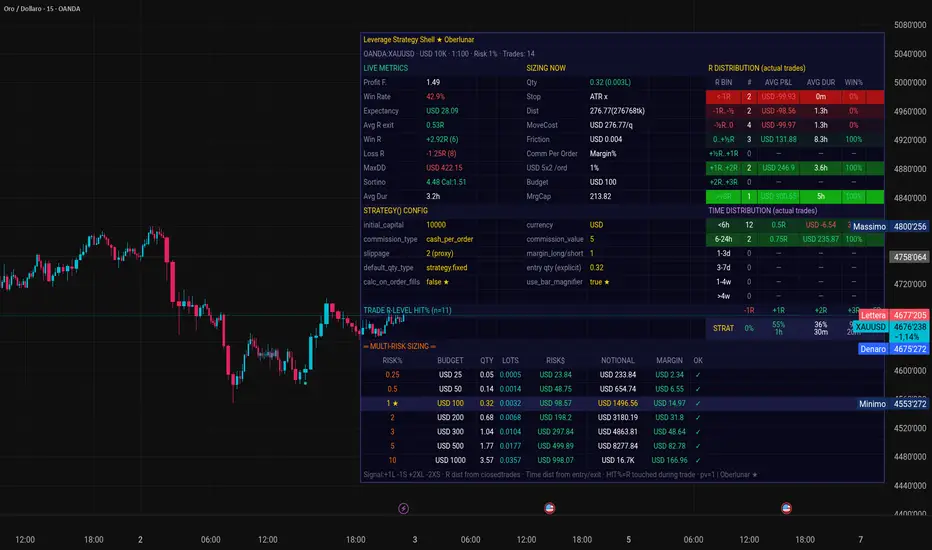Open the US flag event marker before date 5

pos(549,508)
